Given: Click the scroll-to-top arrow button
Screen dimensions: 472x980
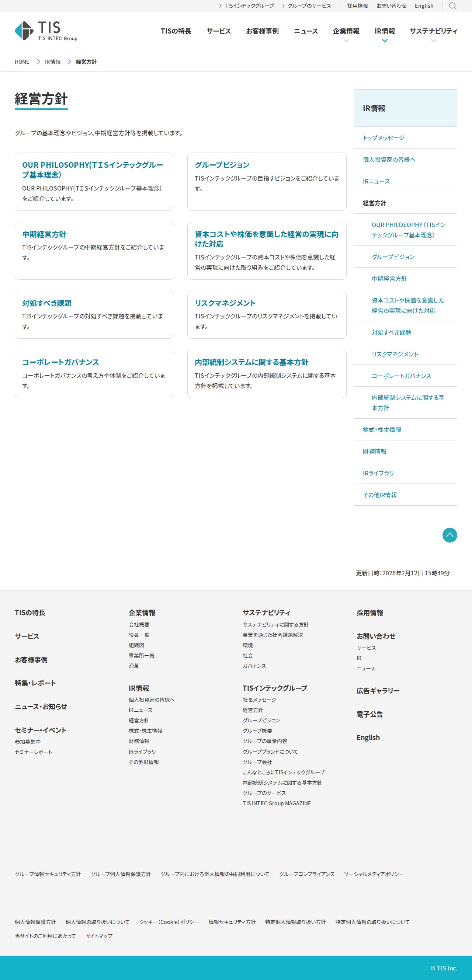Looking at the screenshot, I should point(450,535).
